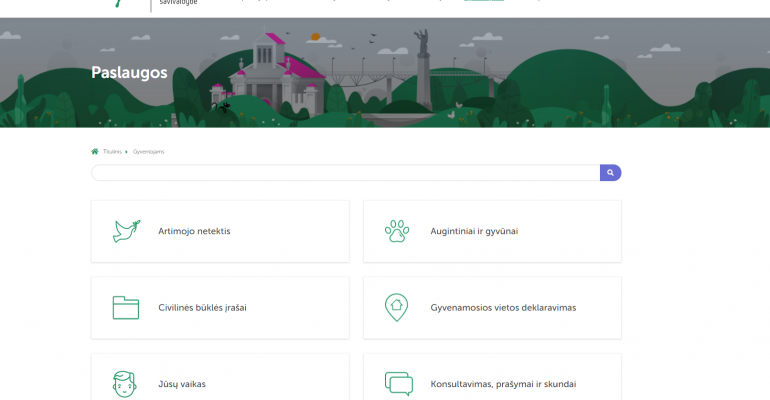Click the folder icon for Civilinės būklės įrašai
This screenshot has height=400, width=770.
tap(126, 308)
